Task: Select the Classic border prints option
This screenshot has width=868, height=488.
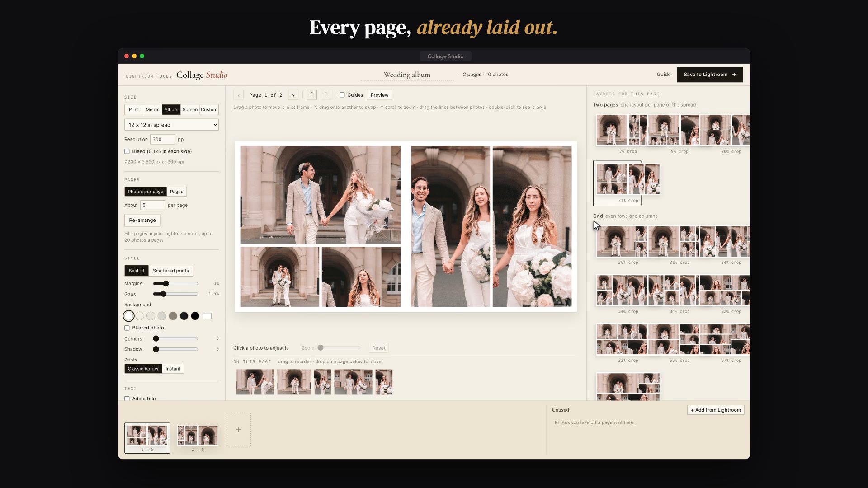Action: point(143,369)
